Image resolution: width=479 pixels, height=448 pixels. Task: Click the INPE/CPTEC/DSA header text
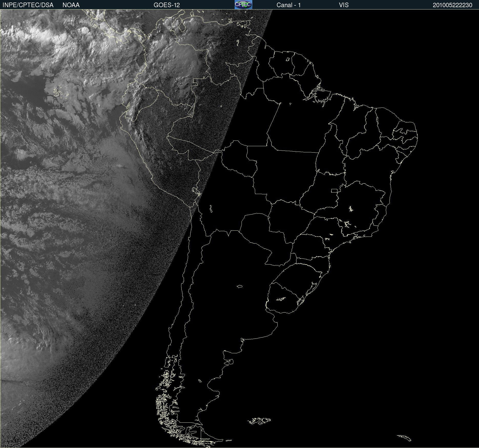pyautogui.click(x=28, y=5)
